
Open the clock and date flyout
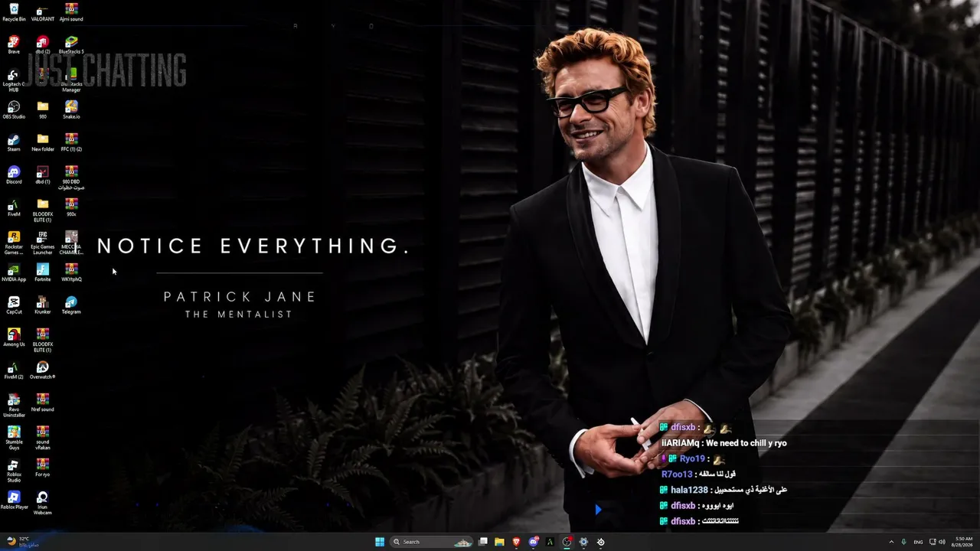coord(962,542)
